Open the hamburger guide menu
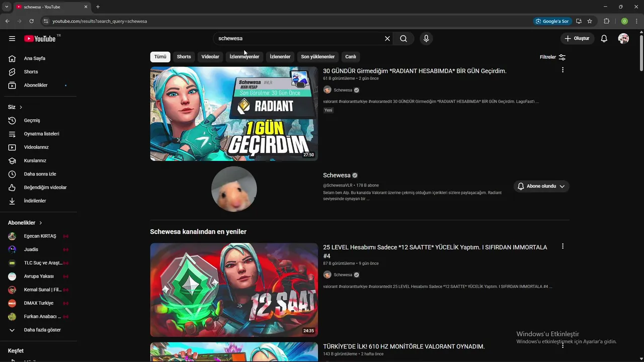The image size is (644, 362). (x=12, y=39)
